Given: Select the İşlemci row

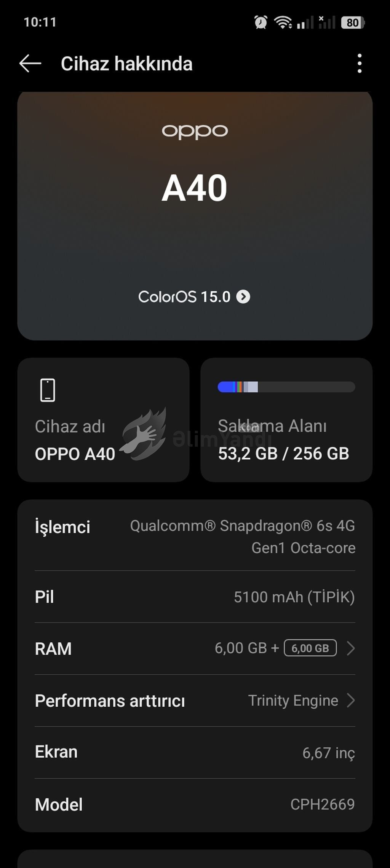Looking at the screenshot, I should point(195,537).
